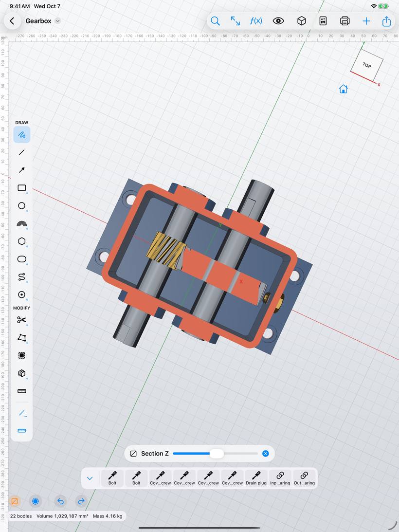Click the 'mm' ruler unit label
The height and width of the screenshot is (532, 399).
point(4,37)
